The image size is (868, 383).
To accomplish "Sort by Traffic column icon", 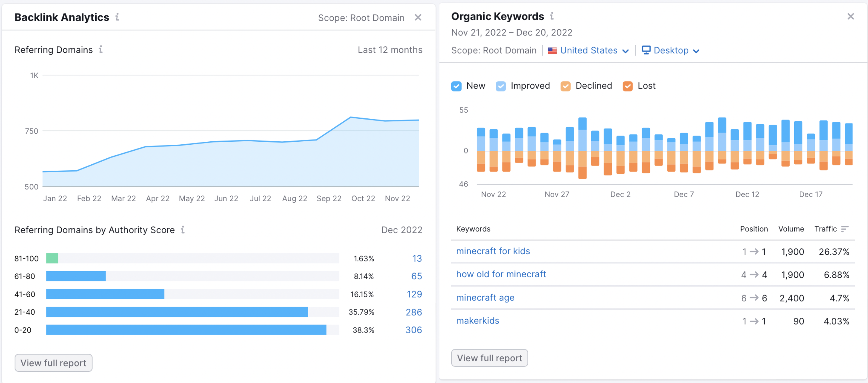I will pyautogui.click(x=844, y=229).
